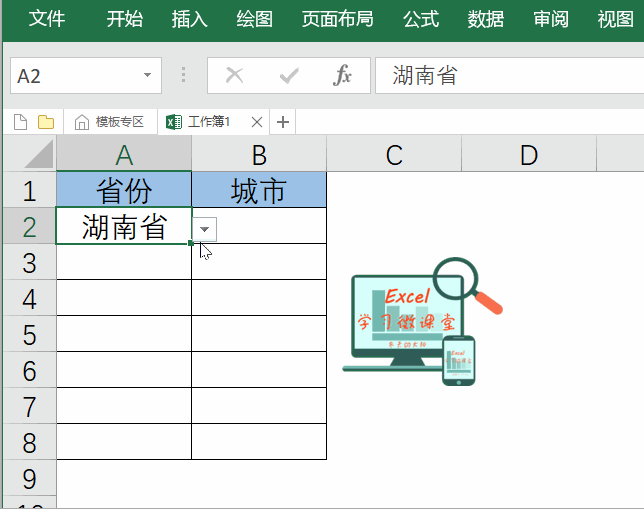This screenshot has width=644, height=509.
Task: Click the confirm entry checkmark icon
Action: pyautogui.click(x=289, y=76)
